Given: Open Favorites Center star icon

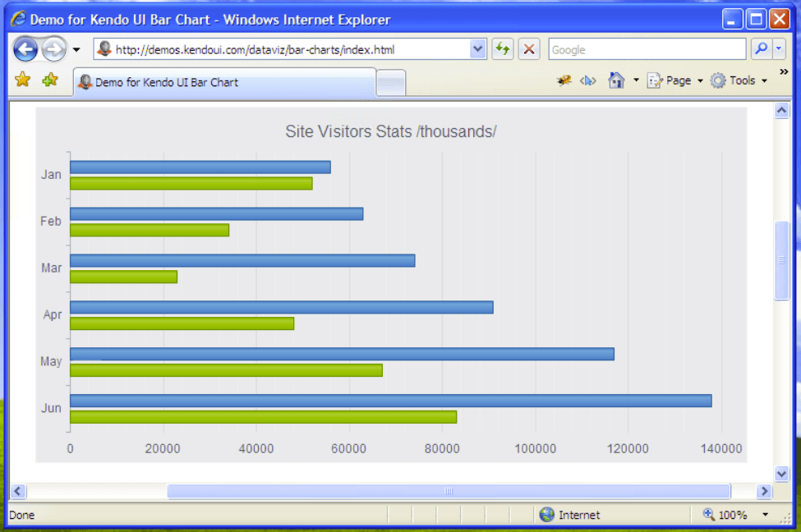Looking at the screenshot, I should click(x=22, y=80).
